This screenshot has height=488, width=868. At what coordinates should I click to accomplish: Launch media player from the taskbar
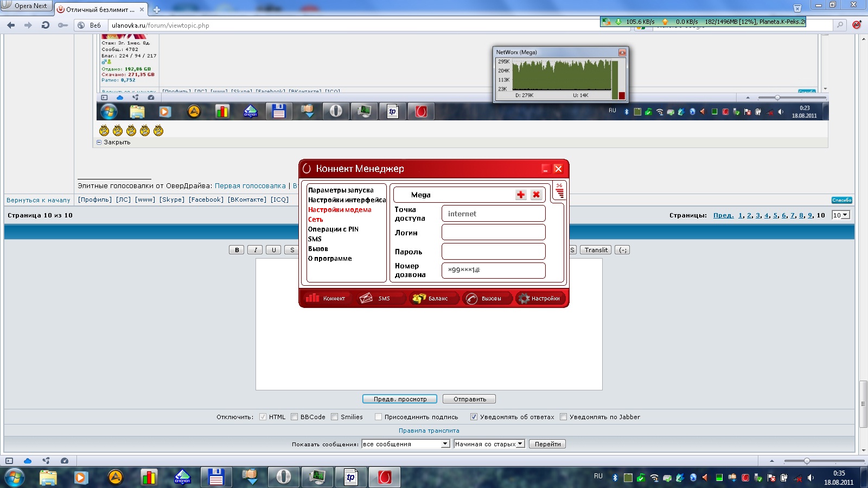[x=81, y=478]
